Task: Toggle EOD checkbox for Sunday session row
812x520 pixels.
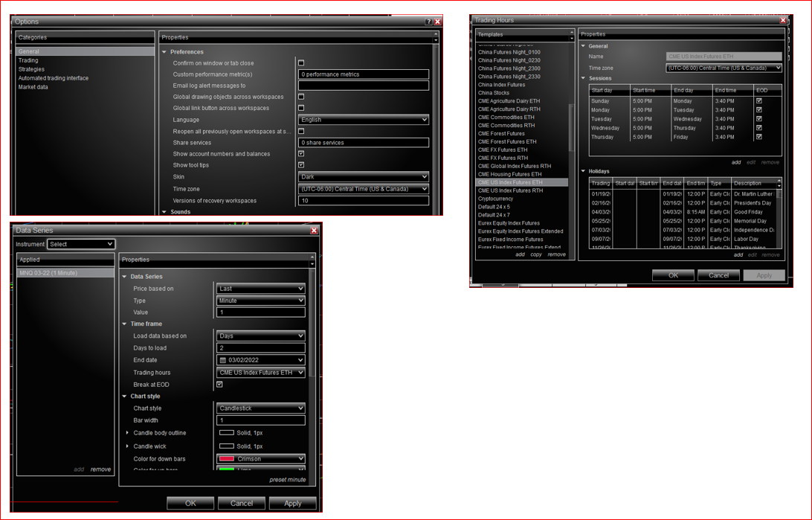Action: point(759,101)
